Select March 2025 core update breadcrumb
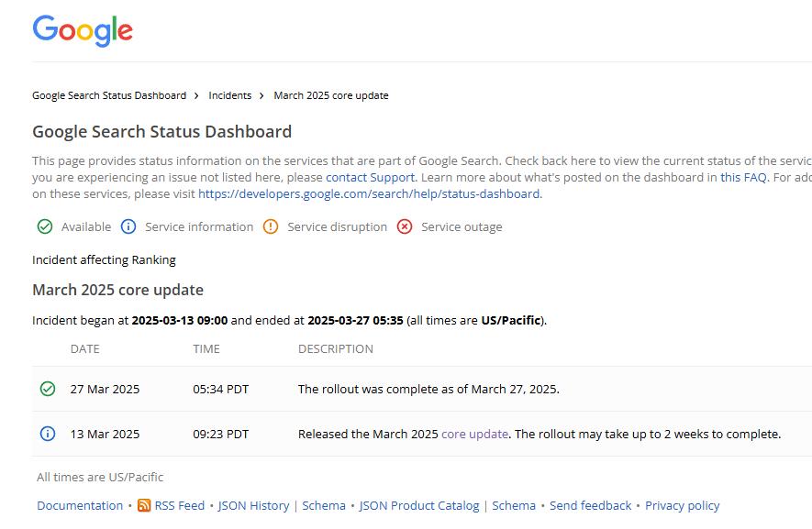The image size is (812, 529). tap(331, 95)
